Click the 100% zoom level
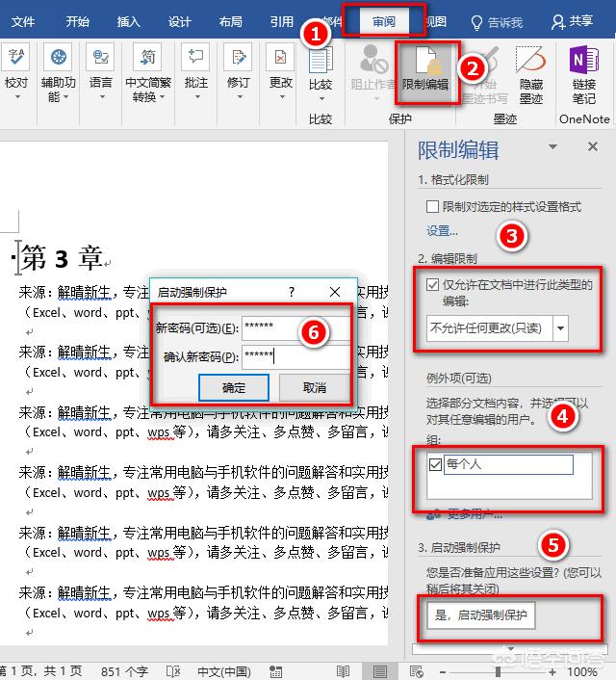The width and height of the screenshot is (616, 680). tap(581, 671)
